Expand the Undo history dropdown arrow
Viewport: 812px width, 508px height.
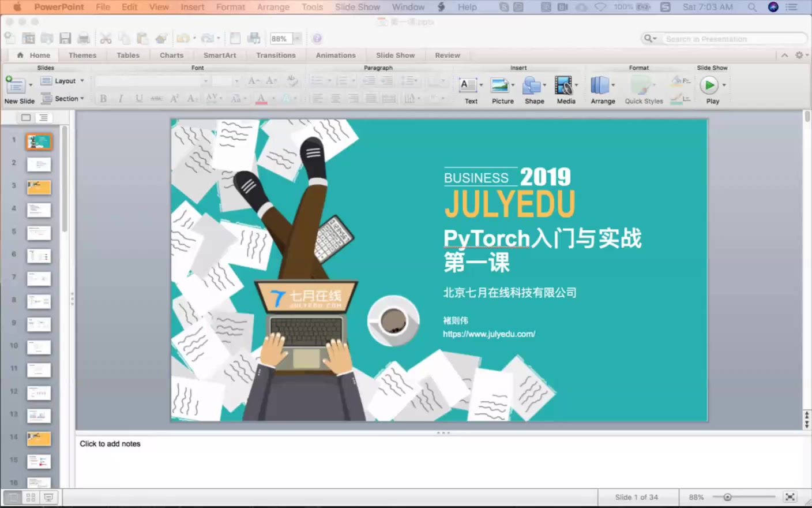(x=194, y=39)
